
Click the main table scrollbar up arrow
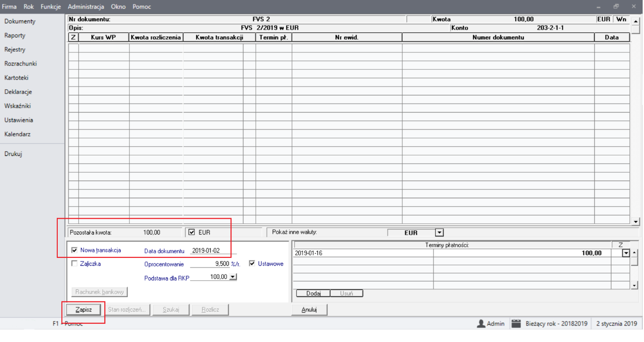(x=635, y=20)
